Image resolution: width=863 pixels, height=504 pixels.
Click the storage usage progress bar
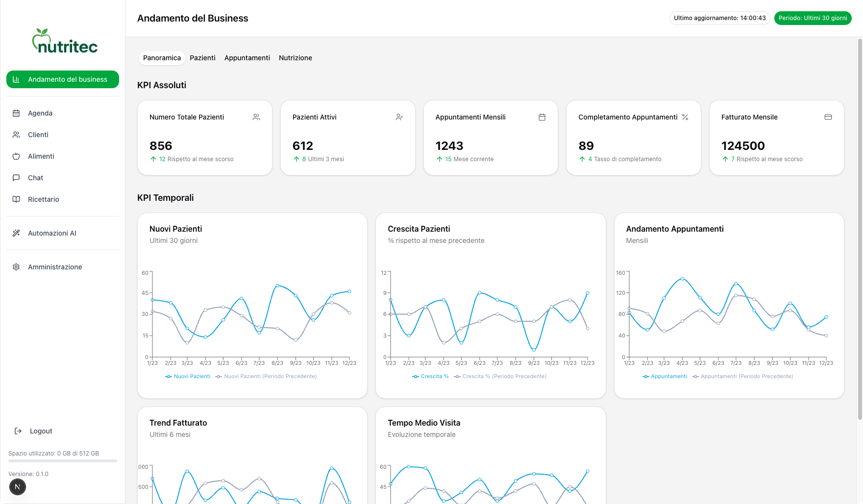tap(63, 461)
